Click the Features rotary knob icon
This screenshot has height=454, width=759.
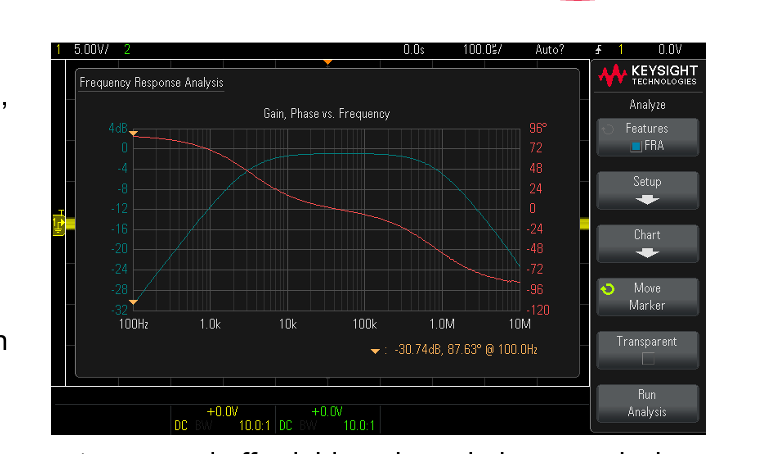607,129
